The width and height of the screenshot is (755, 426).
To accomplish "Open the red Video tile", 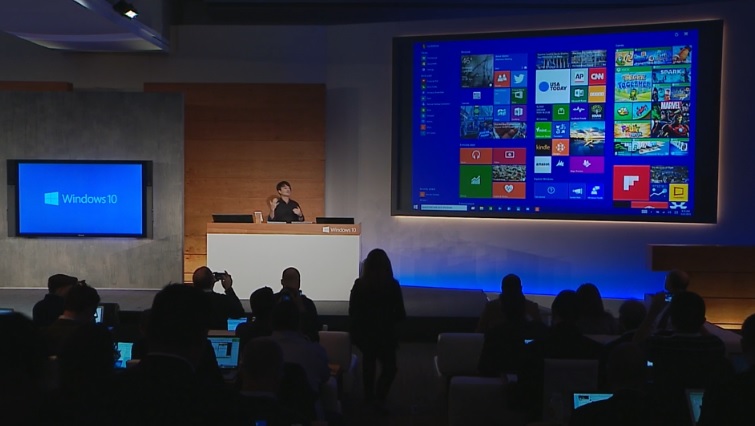I will (x=509, y=156).
